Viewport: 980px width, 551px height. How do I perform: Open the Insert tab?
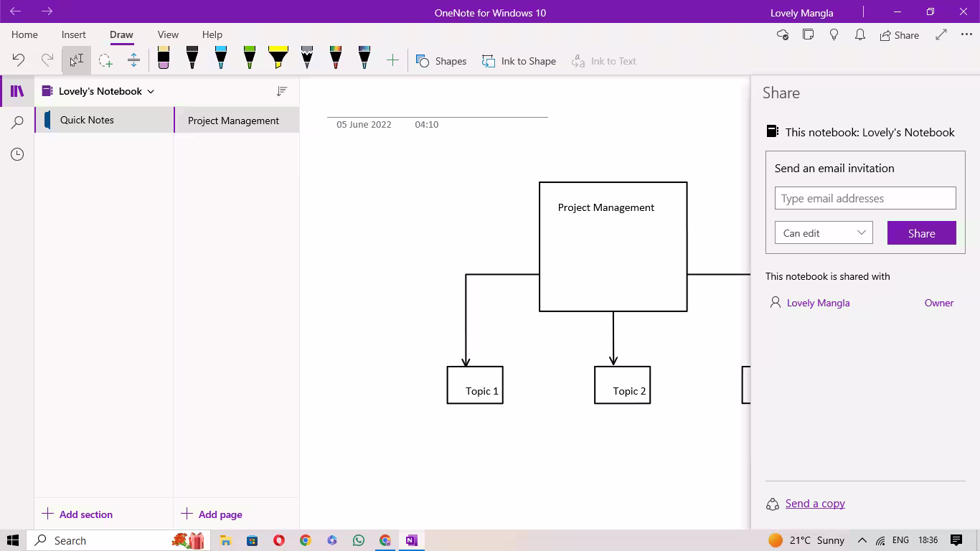click(x=74, y=34)
